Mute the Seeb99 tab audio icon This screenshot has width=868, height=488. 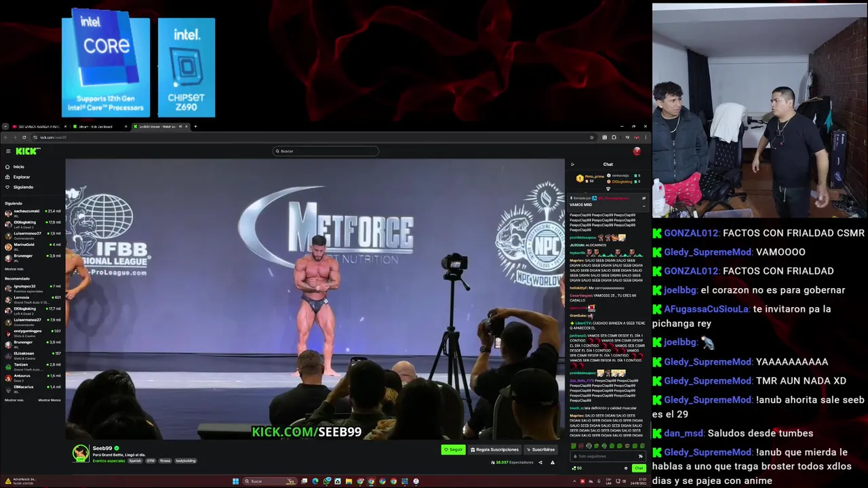click(180, 127)
